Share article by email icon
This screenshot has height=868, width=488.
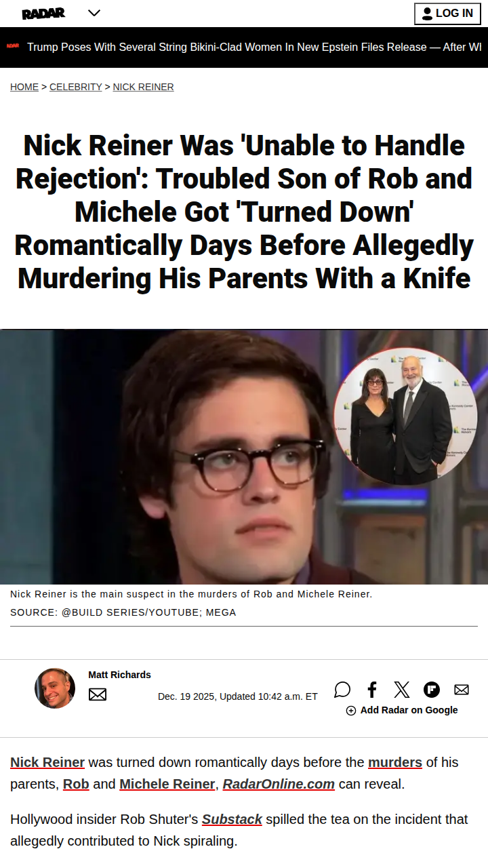pos(462,690)
